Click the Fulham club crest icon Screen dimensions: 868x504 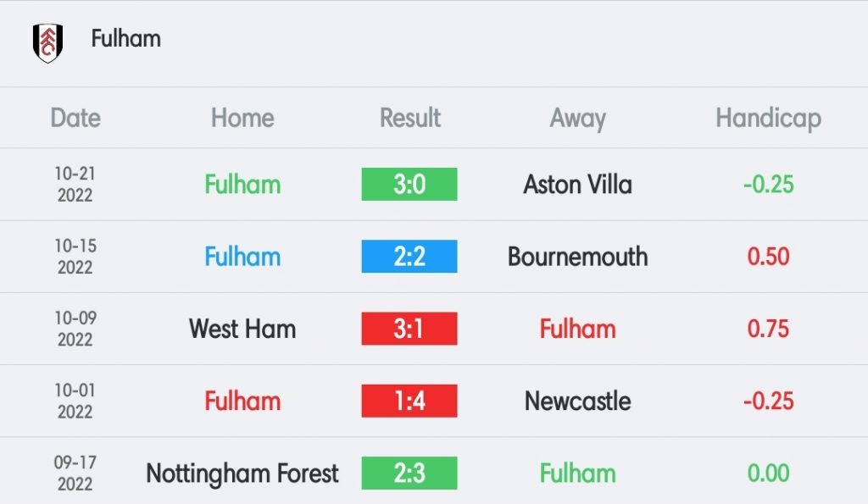47,42
